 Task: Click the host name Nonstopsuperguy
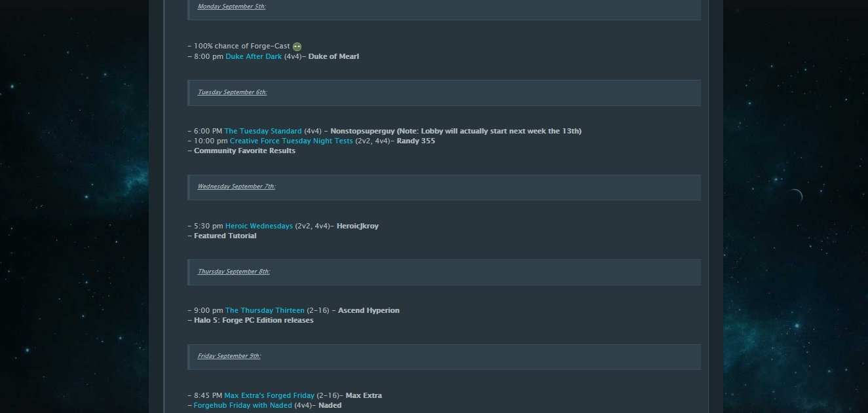tap(362, 131)
